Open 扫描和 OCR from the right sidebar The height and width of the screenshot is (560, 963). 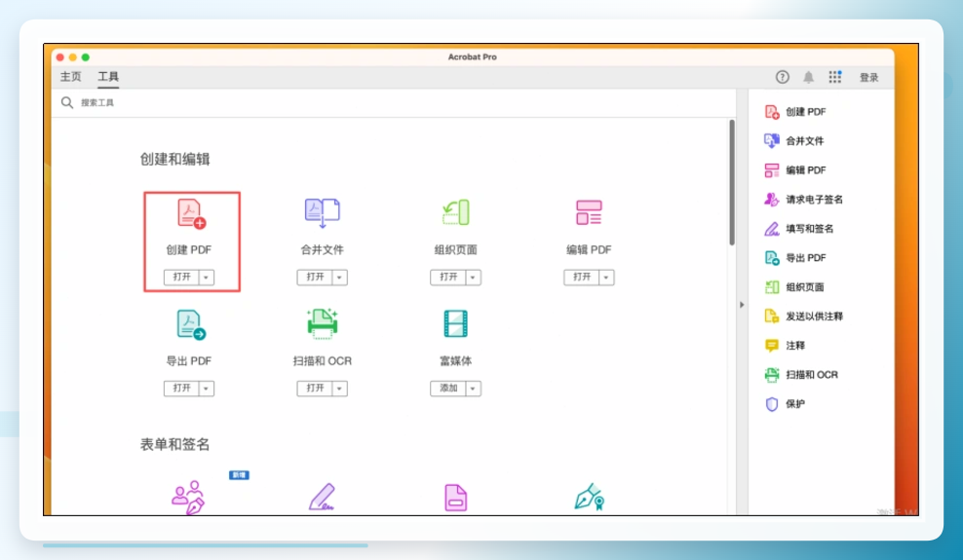point(801,375)
